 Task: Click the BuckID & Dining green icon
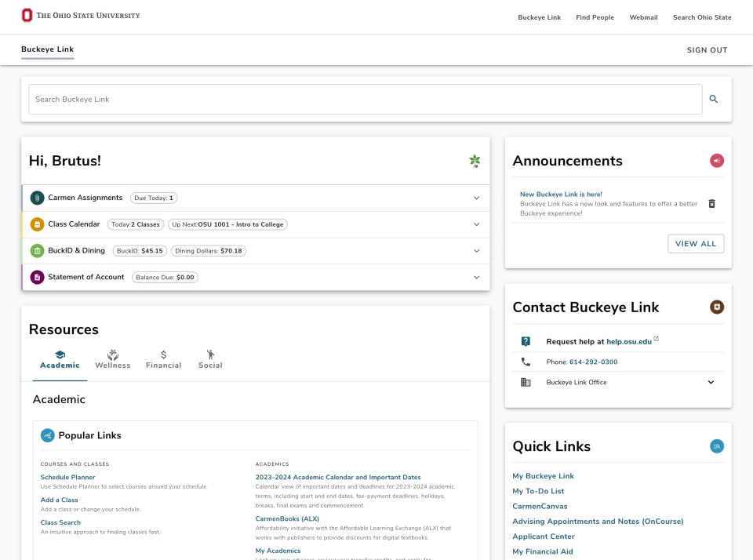click(x=37, y=251)
